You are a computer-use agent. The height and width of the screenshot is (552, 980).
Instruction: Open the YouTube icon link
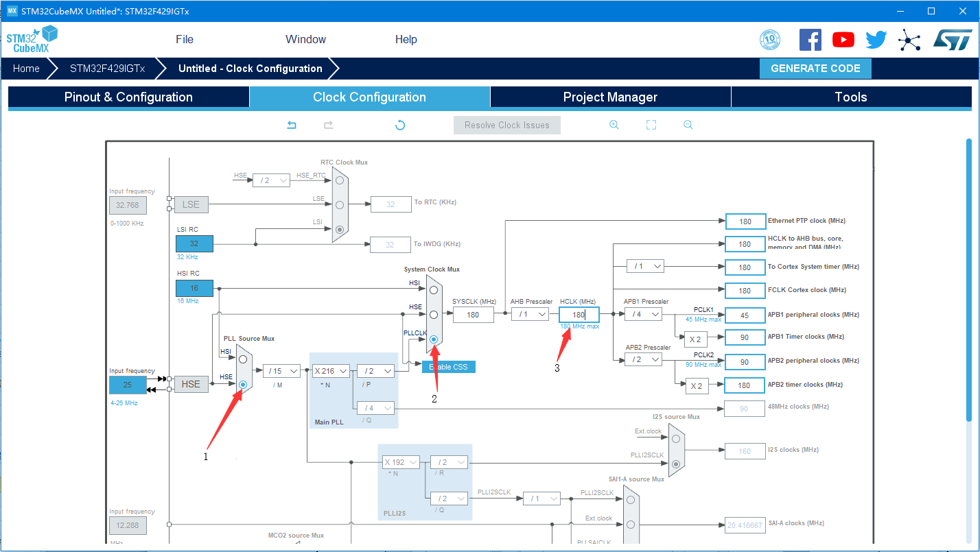click(843, 40)
